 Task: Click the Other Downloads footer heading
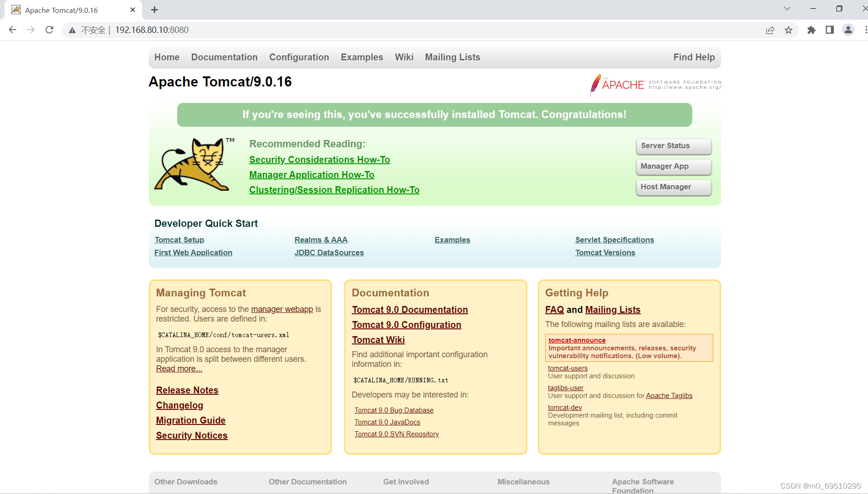pyautogui.click(x=185, y=482)
